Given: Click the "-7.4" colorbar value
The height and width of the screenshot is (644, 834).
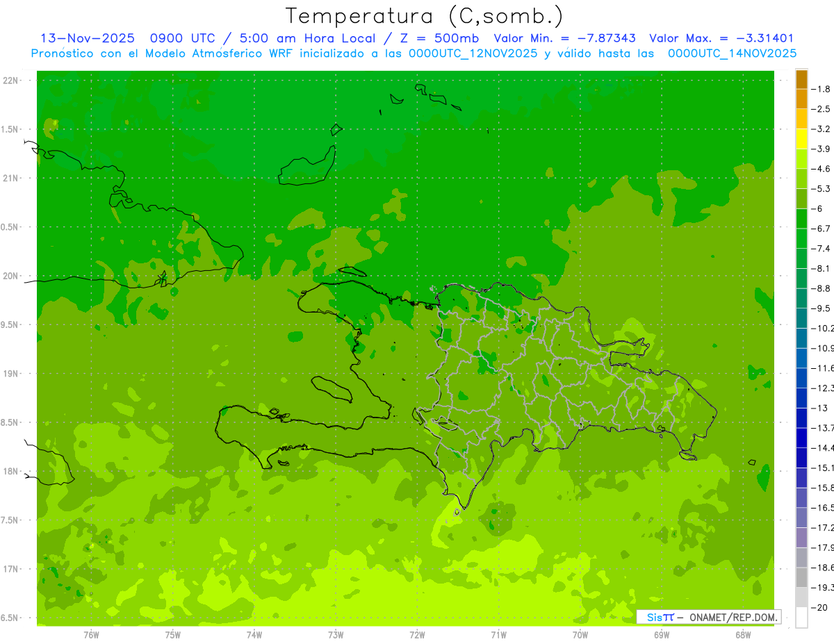Looking at the screenshot, I should (x=822, y=249).
